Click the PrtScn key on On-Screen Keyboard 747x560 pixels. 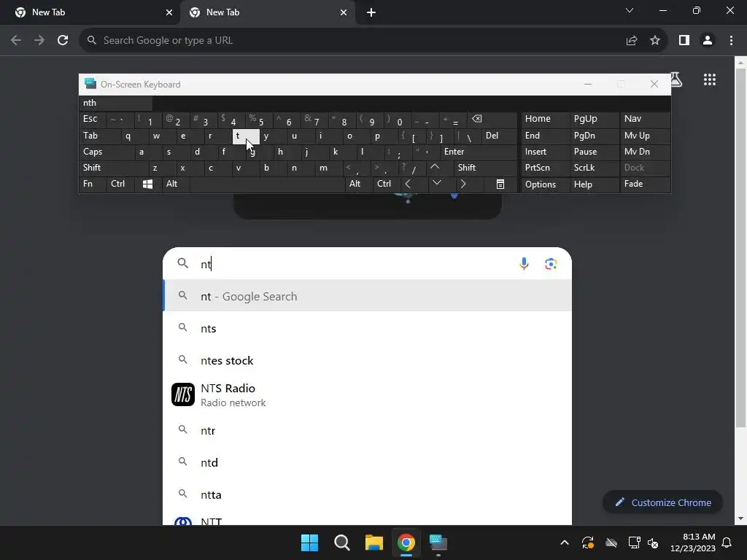[x=545, y=168]
